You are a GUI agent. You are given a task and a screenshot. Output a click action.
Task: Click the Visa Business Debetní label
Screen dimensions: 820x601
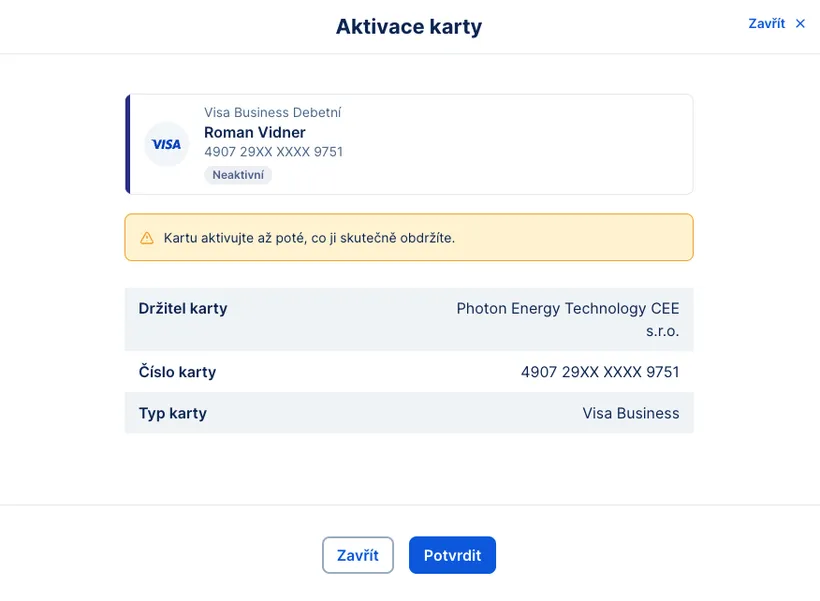coord(273,112)
